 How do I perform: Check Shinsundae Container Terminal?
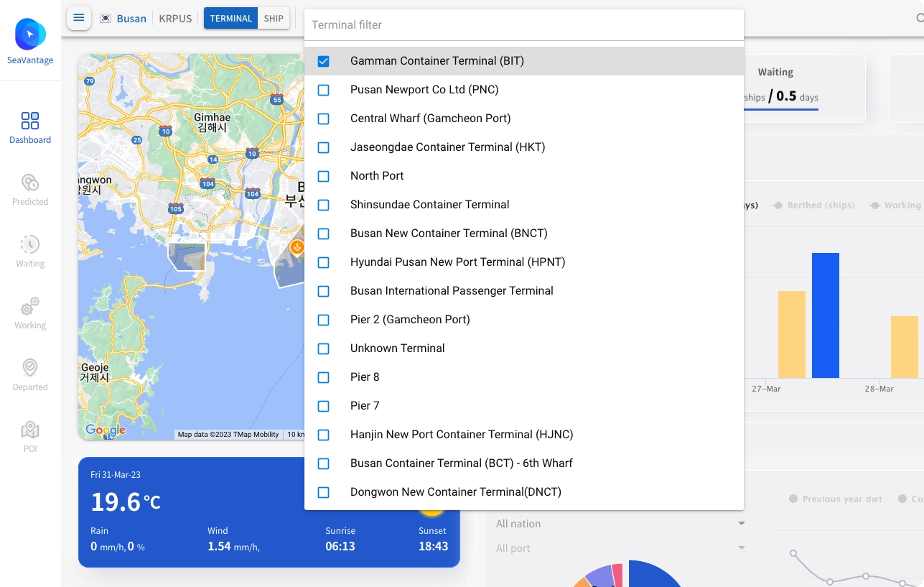pos(324,205)
